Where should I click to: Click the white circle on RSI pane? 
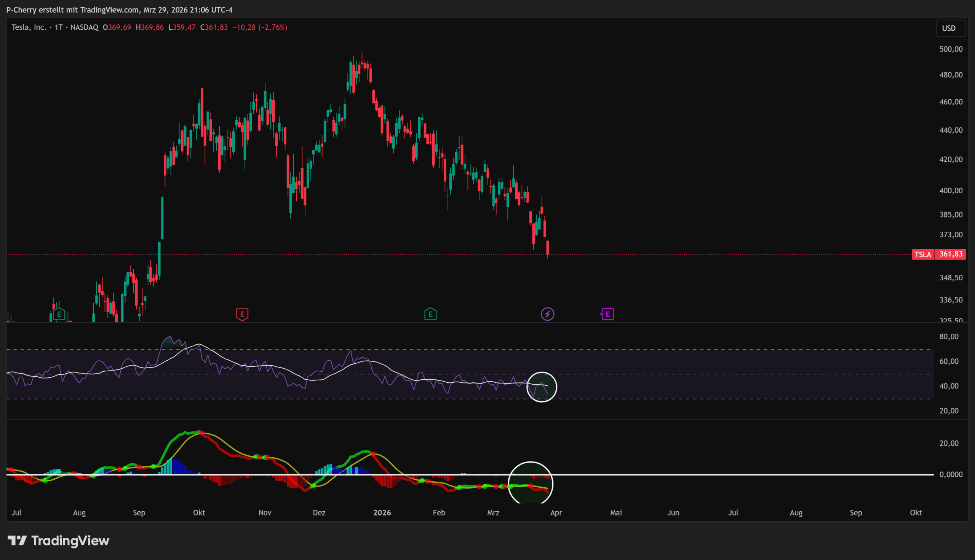(x=542, y=387)
